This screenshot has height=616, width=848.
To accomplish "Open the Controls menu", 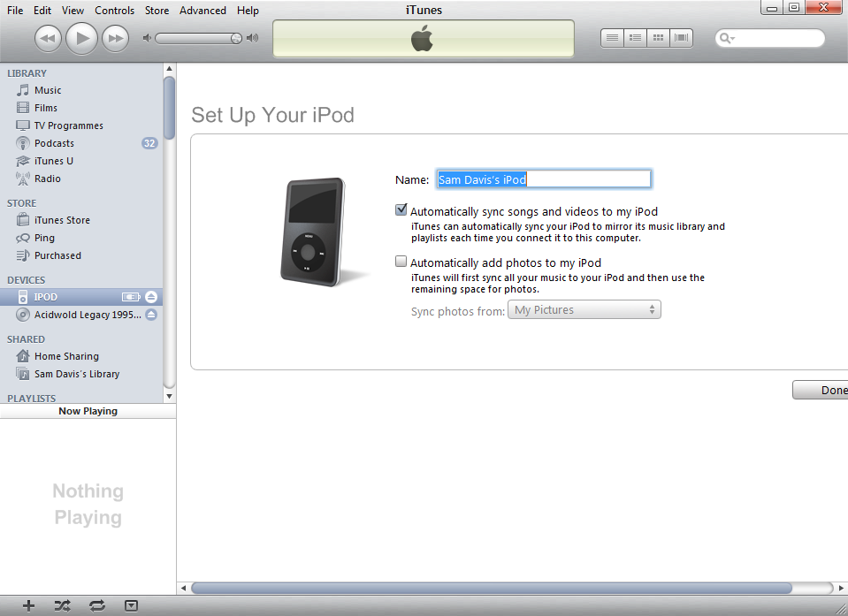I will click(115, 10).
